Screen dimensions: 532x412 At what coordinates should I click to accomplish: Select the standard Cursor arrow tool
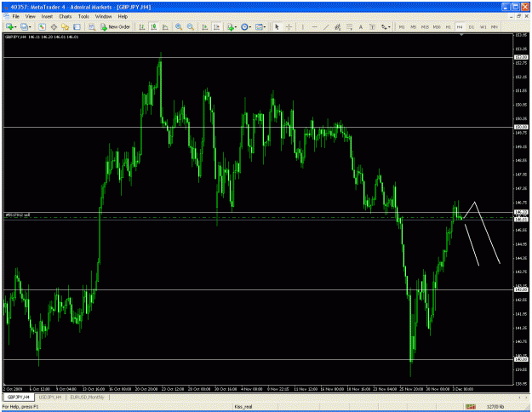coord(277,26)
